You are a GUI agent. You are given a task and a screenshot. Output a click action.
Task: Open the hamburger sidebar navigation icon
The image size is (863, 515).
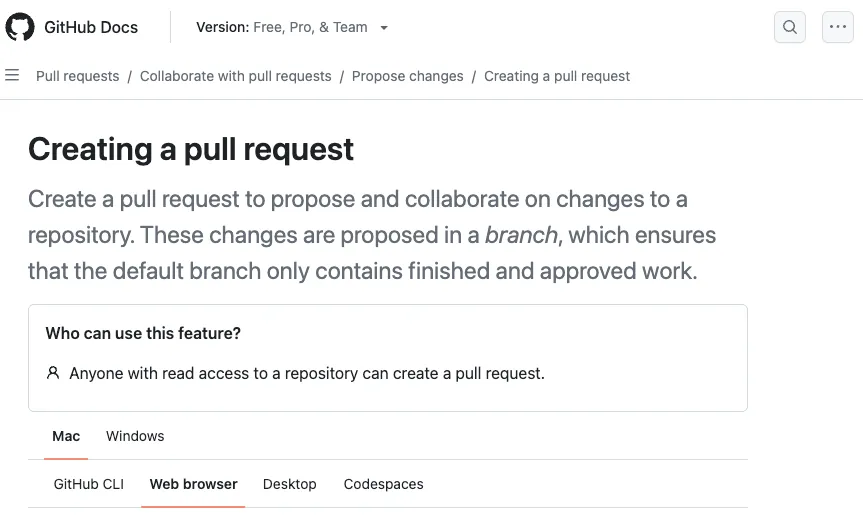(12, 76)
